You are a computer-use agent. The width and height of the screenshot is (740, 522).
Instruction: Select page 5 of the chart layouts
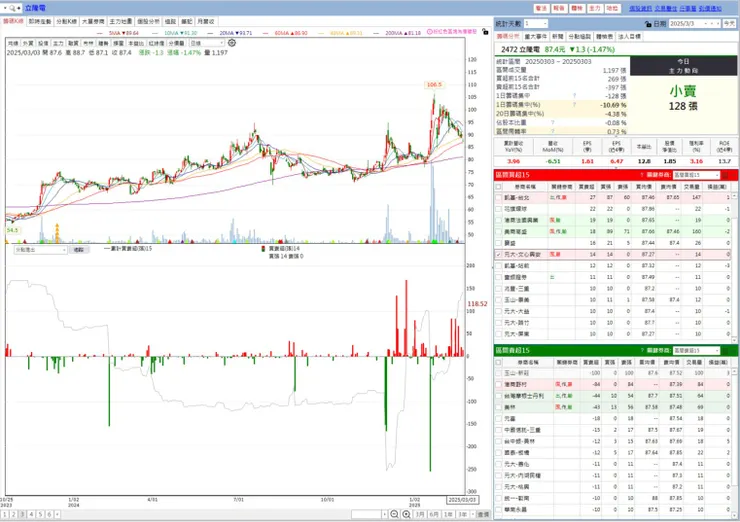coord(41,514)
